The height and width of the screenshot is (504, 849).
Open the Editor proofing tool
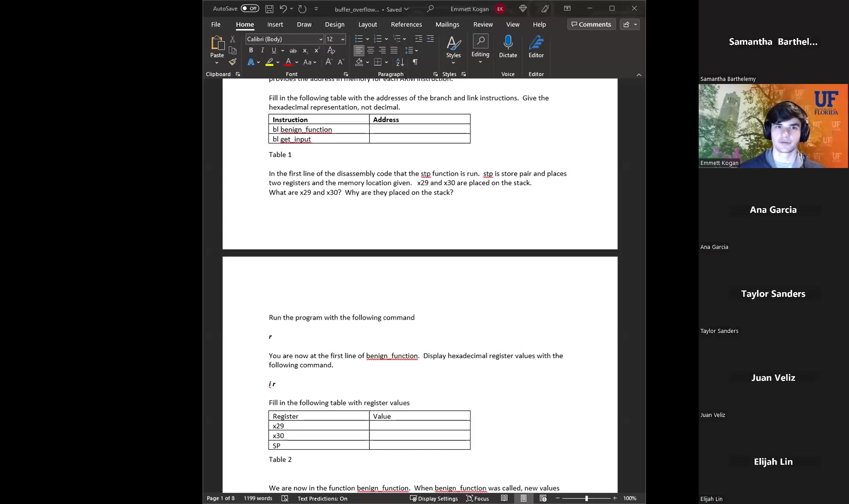click(536, 46)
